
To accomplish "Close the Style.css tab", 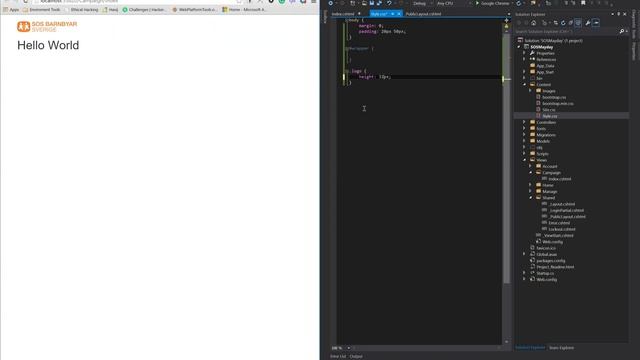I will coord(399,14).
